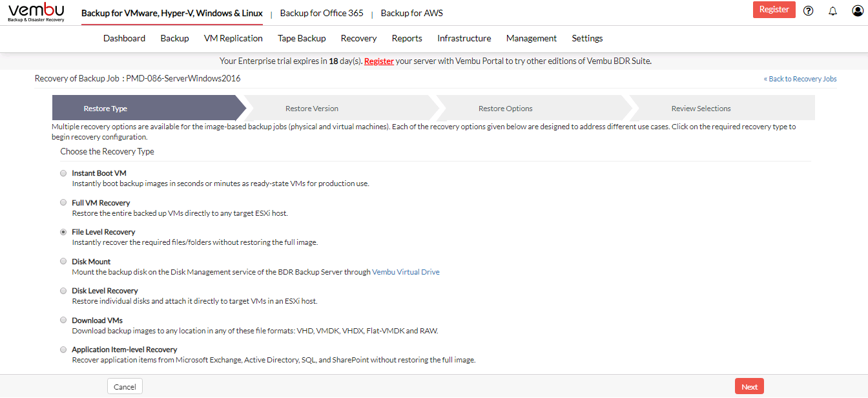868x398 pixels.
Task: Click the Register link in trial banner
Action: 379,61
